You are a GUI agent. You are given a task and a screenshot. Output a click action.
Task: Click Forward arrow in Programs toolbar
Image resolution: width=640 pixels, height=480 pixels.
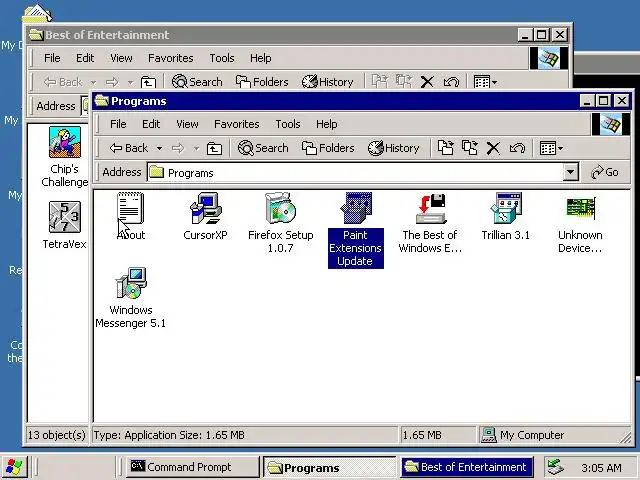point(178,148)
